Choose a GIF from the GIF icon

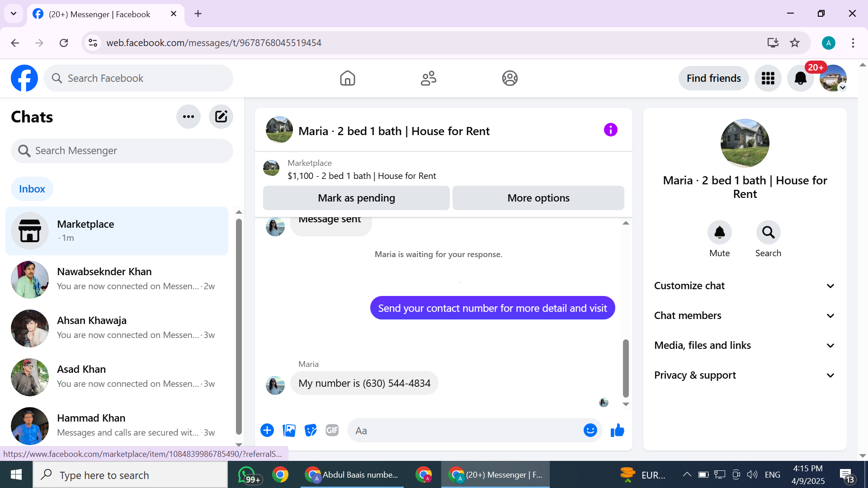(332, 430)
